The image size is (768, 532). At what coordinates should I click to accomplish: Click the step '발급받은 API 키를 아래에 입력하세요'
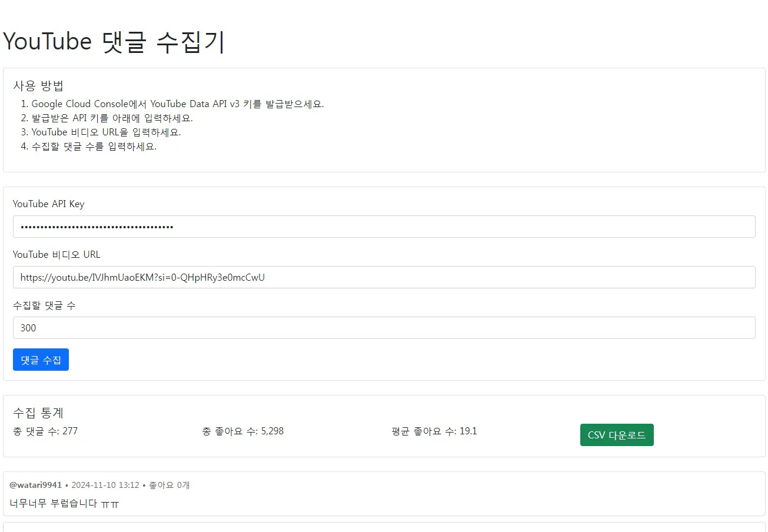112,118
